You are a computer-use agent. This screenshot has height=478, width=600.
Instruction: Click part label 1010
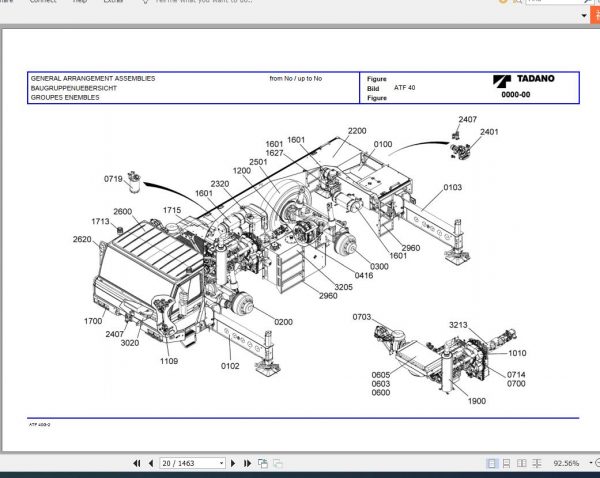tap(517, 353)
